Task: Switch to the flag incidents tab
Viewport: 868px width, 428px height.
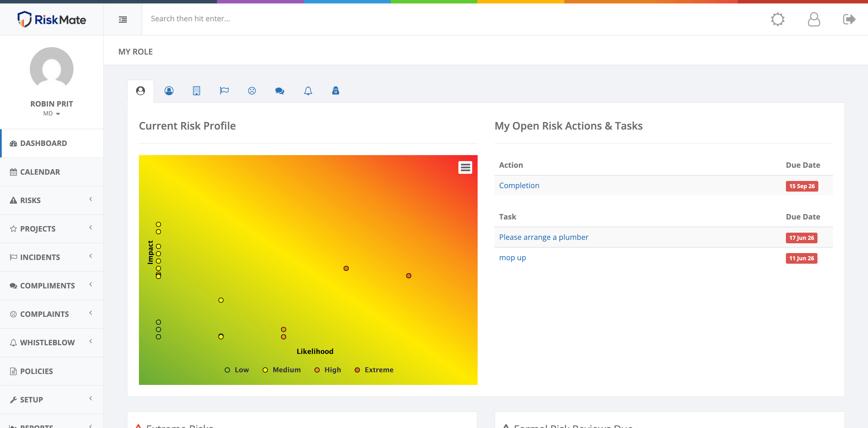Action: (x=224, y=91)
